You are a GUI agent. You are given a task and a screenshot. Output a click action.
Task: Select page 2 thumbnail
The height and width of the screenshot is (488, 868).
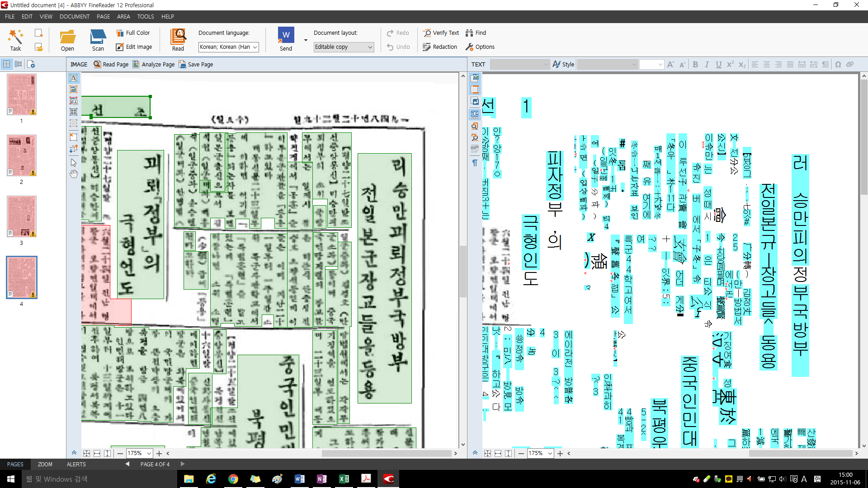pyautogui.click(x=22, y=156)
